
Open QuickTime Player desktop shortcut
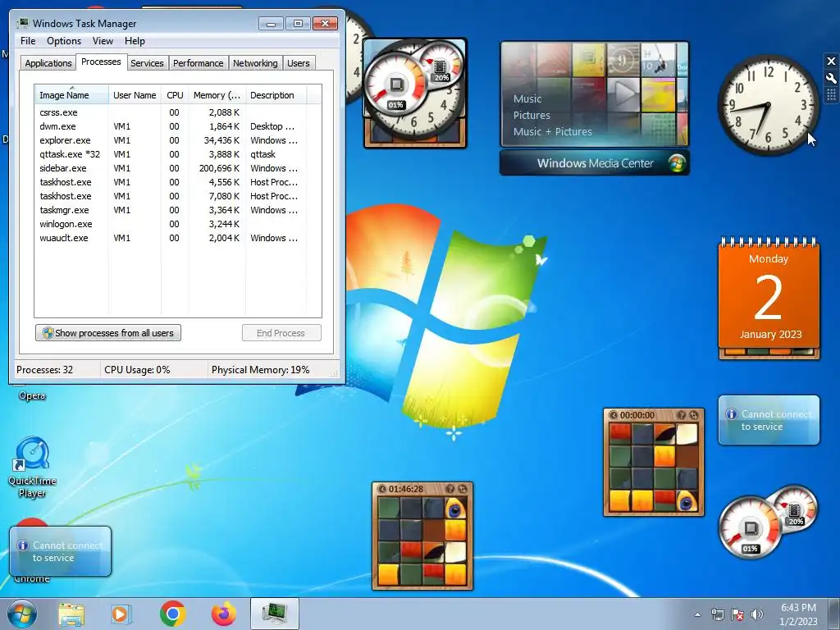click(32, 467)
